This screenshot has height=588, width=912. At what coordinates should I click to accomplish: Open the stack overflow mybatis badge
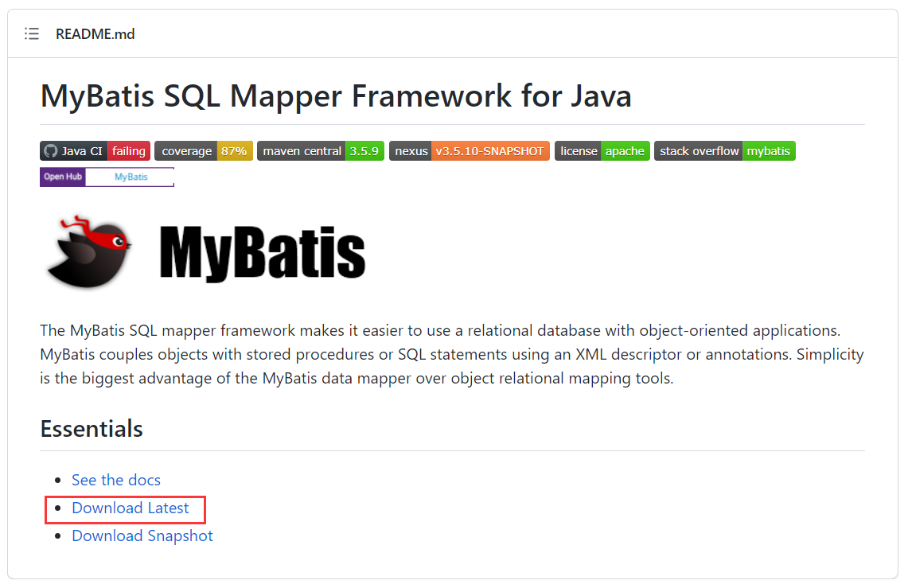[725, 151]
